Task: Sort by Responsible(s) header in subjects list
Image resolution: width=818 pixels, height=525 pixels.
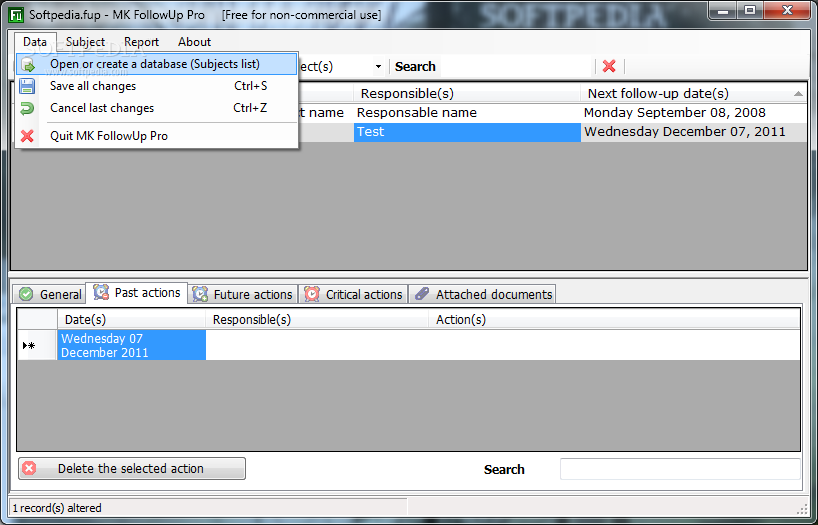Action: pyautogui.click(x=466, y=93)
